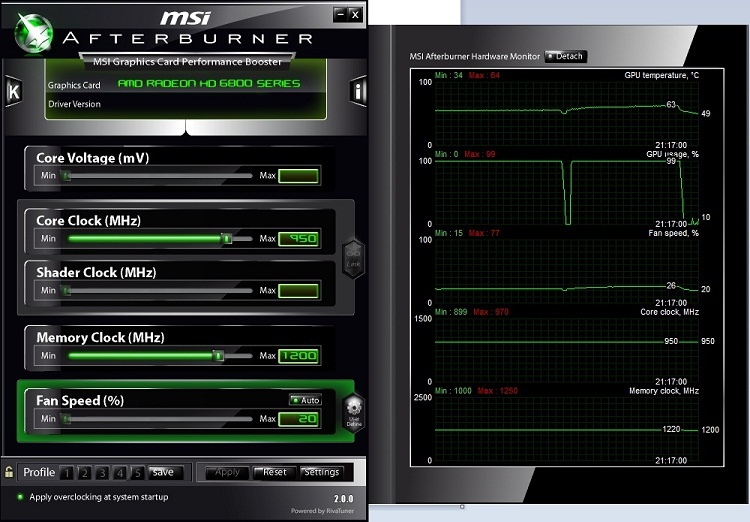
Task: Click the MSI Afterburner green logo
Action: tap(33, 33)
